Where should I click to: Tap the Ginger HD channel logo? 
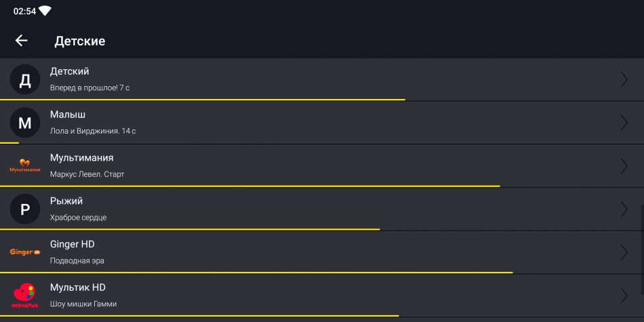pos(25,252)
